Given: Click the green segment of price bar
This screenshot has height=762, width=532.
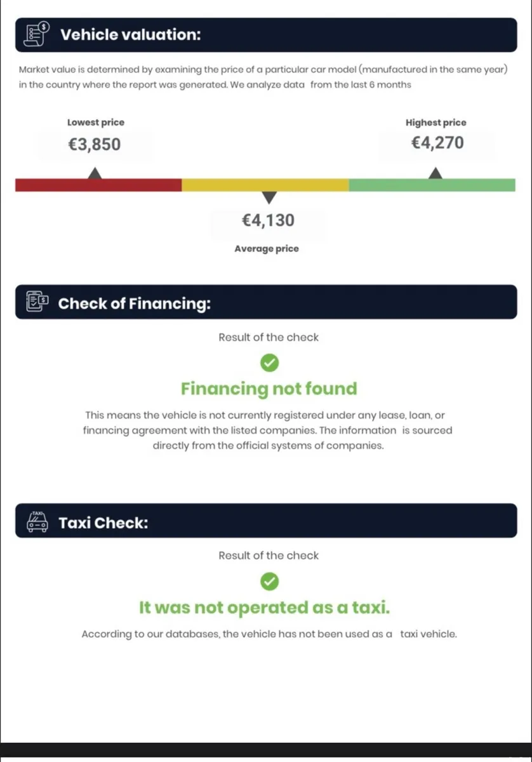Looking at the screenshot, I should click(432, 185).
